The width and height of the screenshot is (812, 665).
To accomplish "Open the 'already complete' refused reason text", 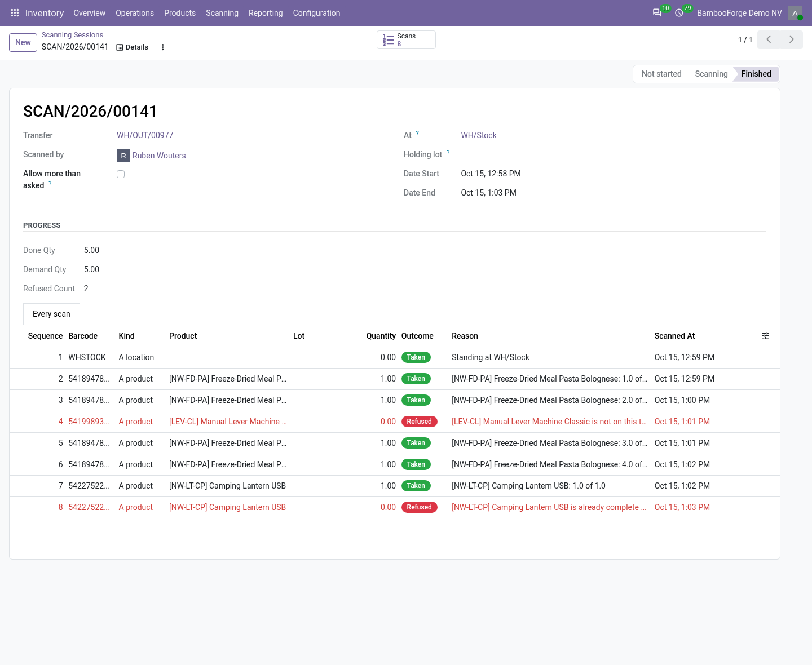I will 549,507.
